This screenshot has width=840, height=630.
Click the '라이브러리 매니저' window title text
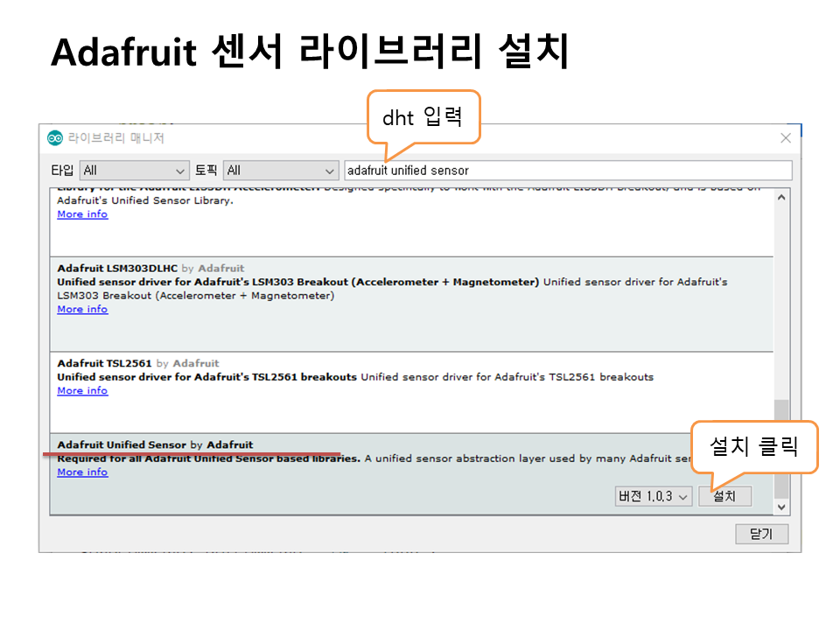(115, 138)
